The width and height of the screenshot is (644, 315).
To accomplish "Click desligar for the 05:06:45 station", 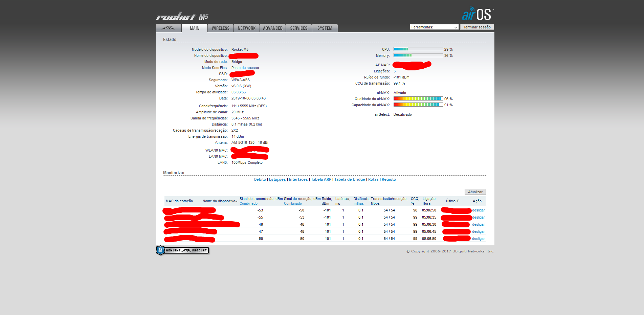I will click(479, 231).
